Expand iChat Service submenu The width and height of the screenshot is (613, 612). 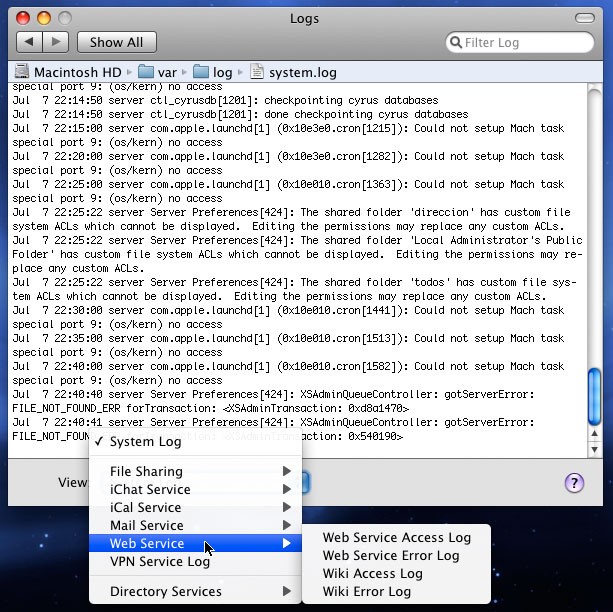pyautogui.click(x=195, y=489)
